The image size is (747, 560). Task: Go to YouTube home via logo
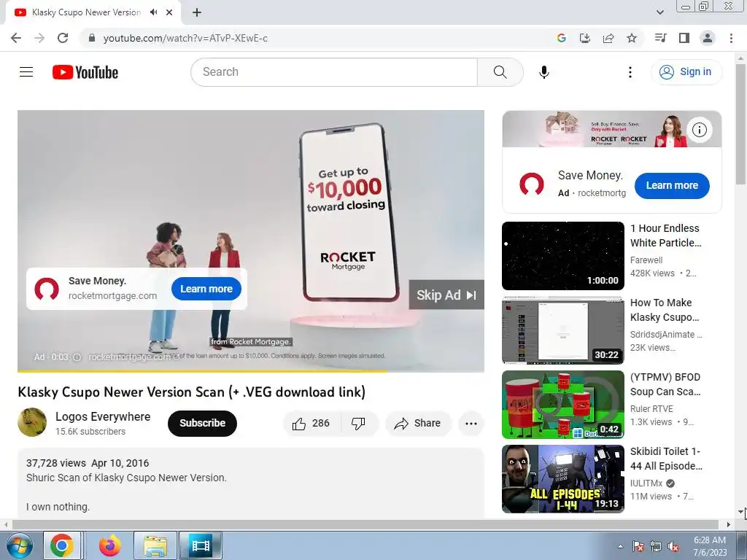point(85,72)
